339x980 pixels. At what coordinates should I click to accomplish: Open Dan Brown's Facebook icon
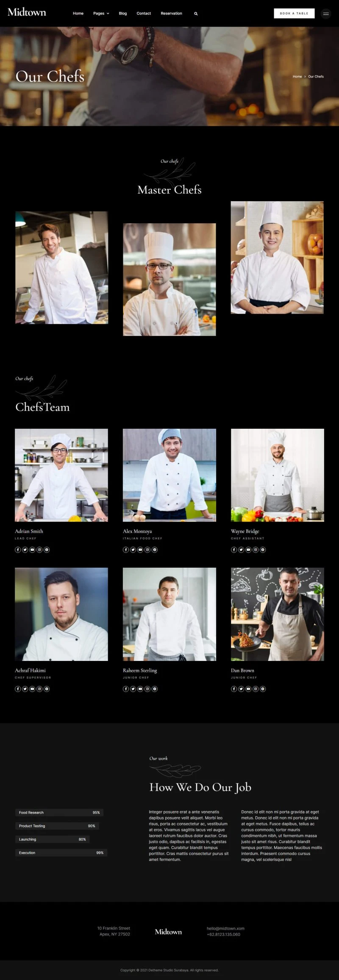coord(234,688)
